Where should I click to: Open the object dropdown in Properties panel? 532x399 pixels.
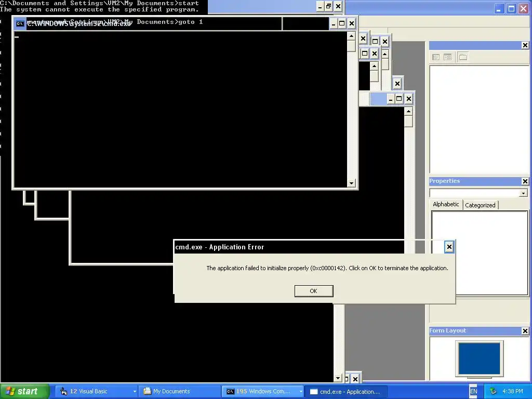[523, 193]
